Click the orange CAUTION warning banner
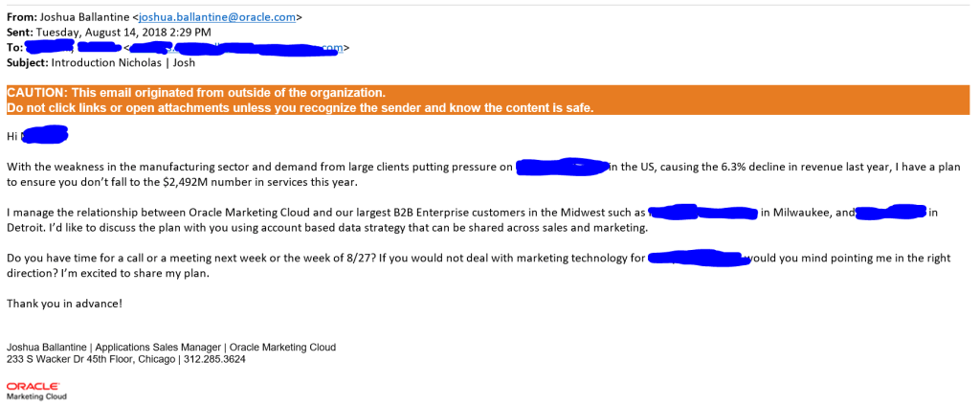 pos(488,100)
